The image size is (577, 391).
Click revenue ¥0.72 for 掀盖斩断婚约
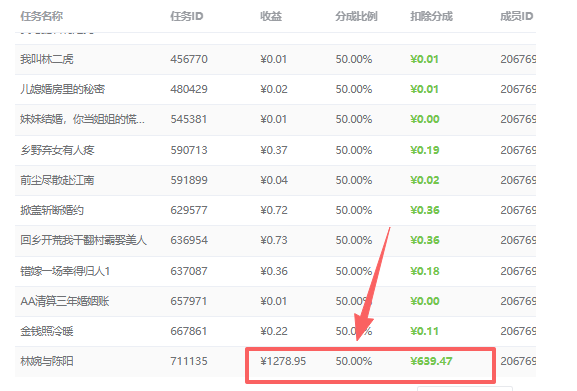[274, 210]
